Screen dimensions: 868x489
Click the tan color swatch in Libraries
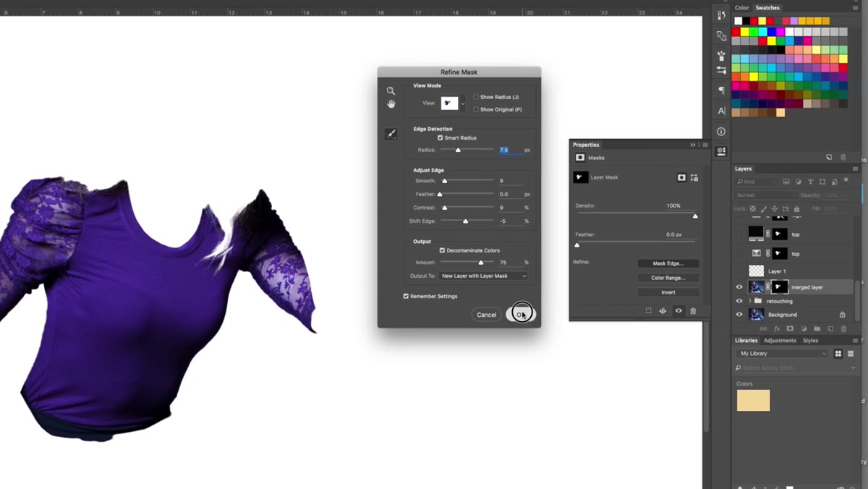tap(753, 400)
